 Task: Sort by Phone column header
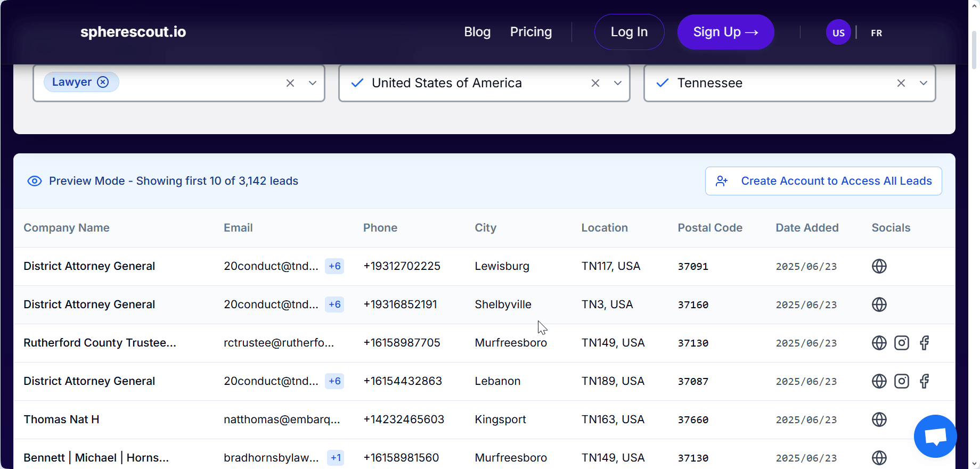[x=380, y=228]
